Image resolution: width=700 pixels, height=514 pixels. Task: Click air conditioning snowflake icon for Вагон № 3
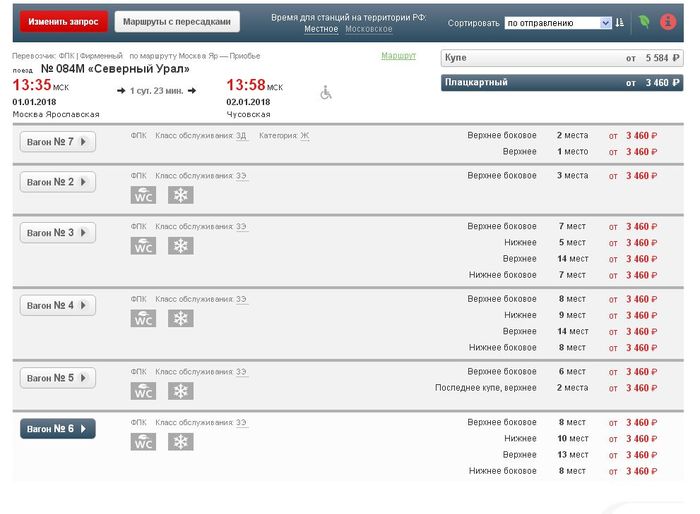pos(180,246)
